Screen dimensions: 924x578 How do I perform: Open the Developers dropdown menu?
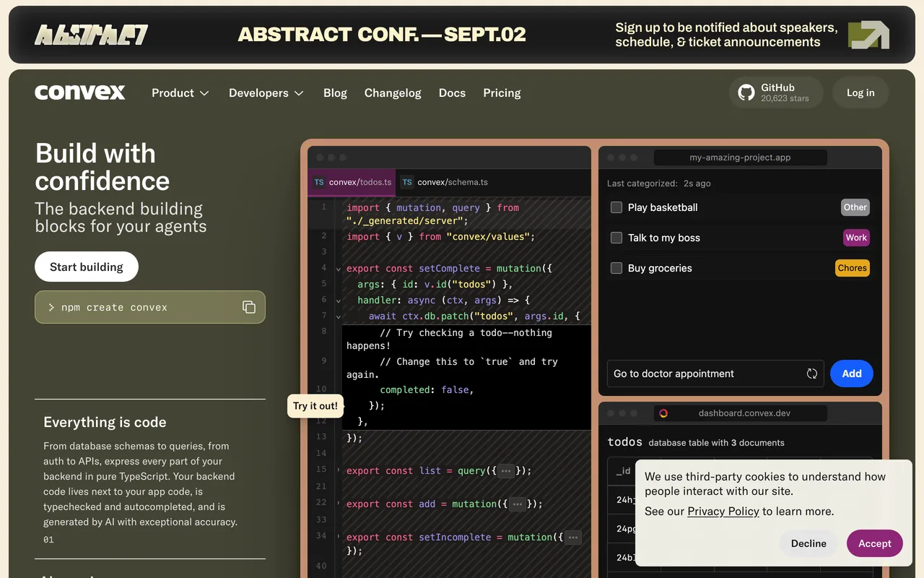coord(266,92)
